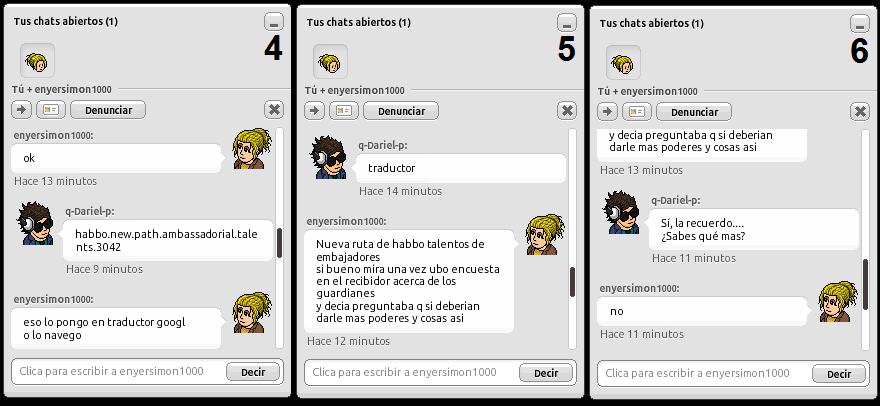The height and width of the screenshot is (406, 880).
Task: Close the enyersimon1000 chat in panel 5
Action: pos(567,111)
